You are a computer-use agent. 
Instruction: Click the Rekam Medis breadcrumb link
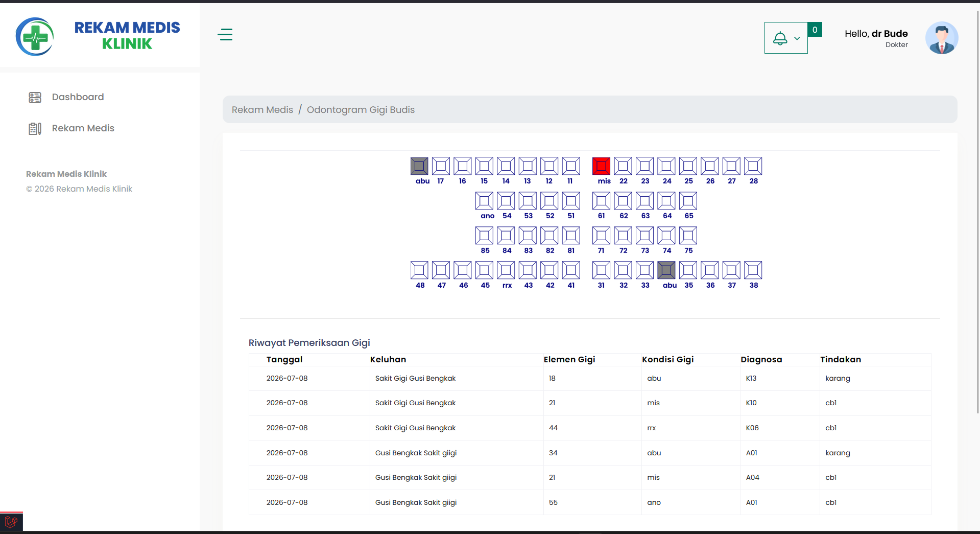[x=262, y=110]
